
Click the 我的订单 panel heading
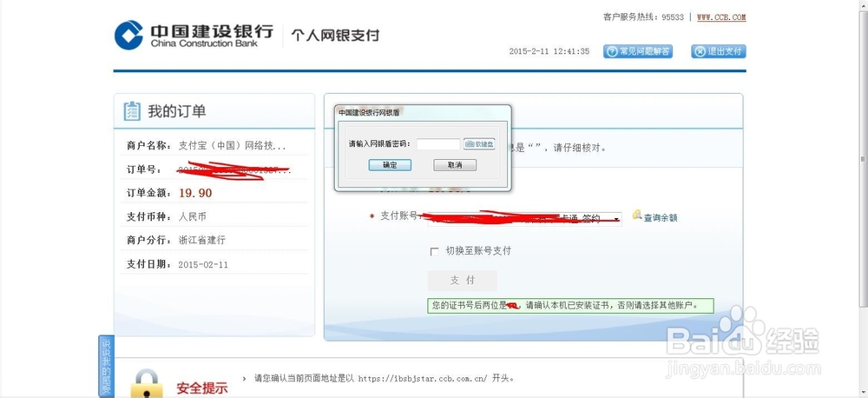176,111
